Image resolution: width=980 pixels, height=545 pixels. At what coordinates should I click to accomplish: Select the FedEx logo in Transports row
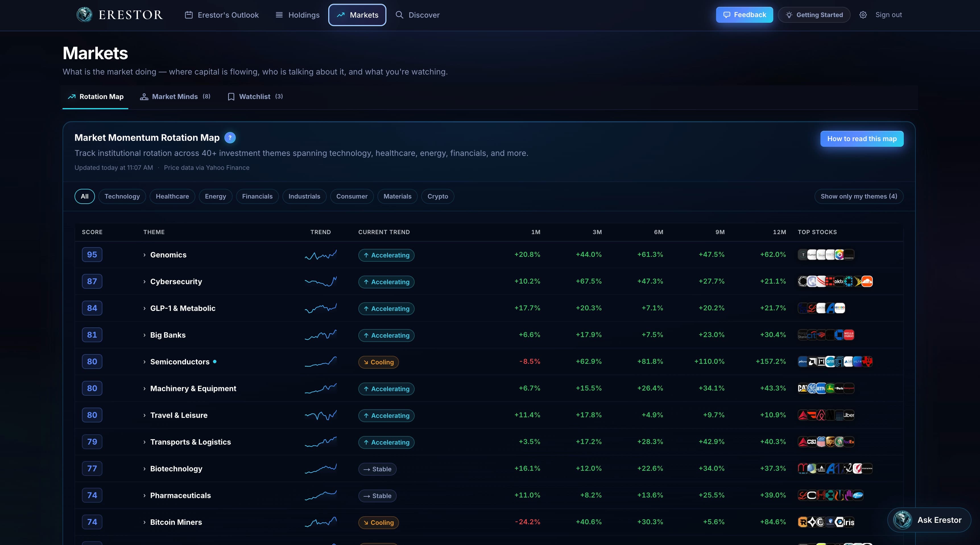(x=849, y=441)
